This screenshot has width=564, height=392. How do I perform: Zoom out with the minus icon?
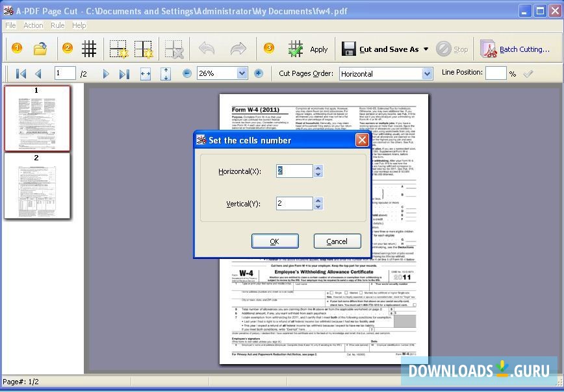(186, 73)
